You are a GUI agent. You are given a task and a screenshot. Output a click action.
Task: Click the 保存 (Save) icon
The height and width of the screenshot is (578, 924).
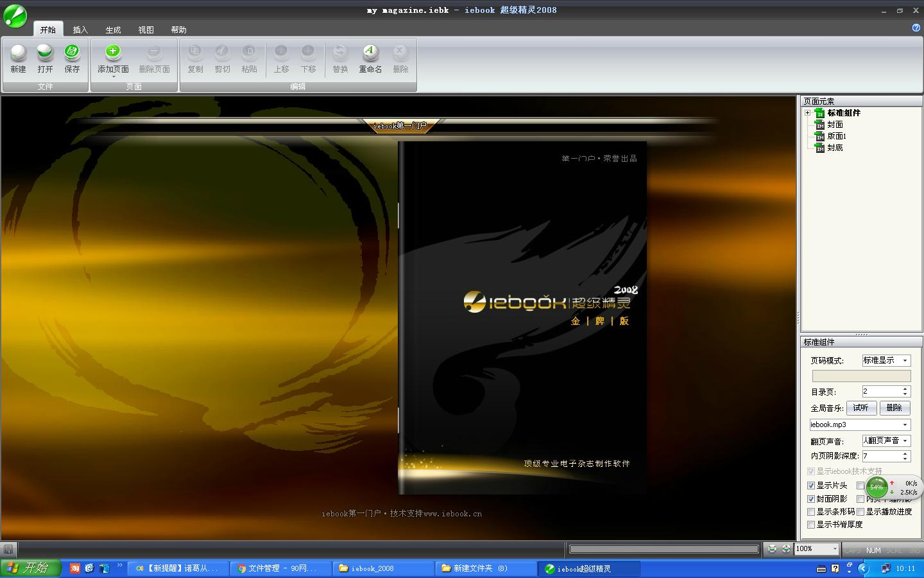point(72,52)
